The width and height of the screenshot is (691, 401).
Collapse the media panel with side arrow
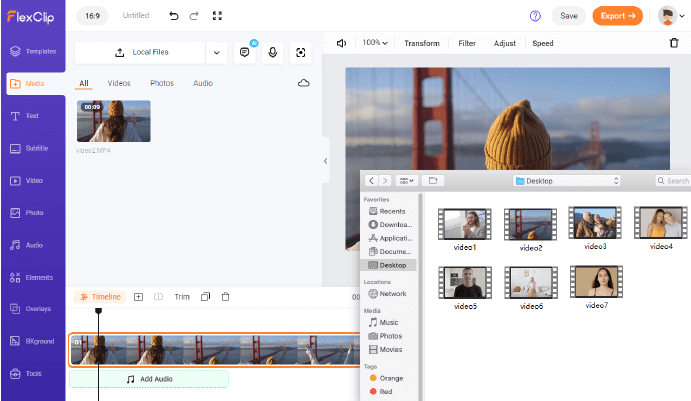click(x=325, y=161)
